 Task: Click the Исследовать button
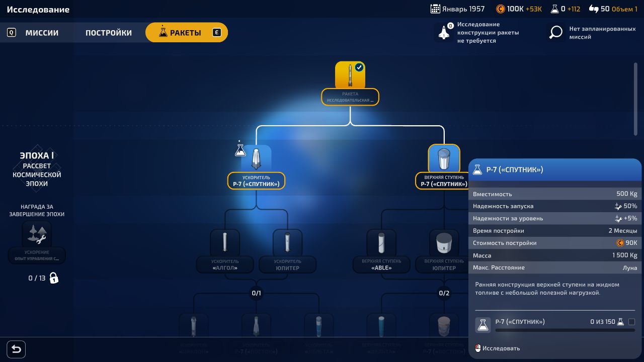[501, 348]
